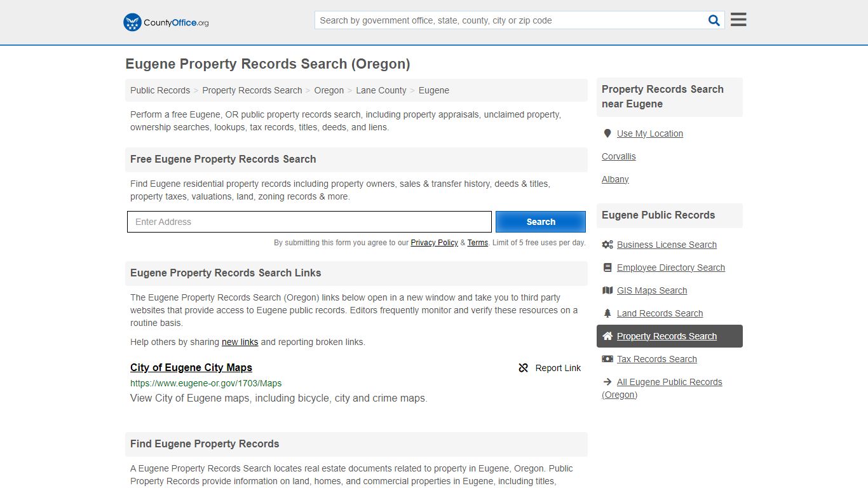Click 'Limit of 5 free uses per day' text
The height and width of the screenshot is (488, 868).
(539, 243)
